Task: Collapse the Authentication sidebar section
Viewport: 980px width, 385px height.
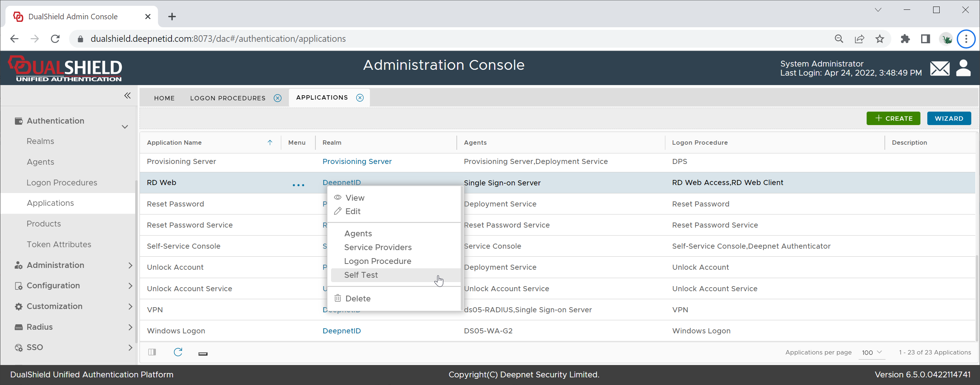Action: pyautogui.click(x=125, y=127)
